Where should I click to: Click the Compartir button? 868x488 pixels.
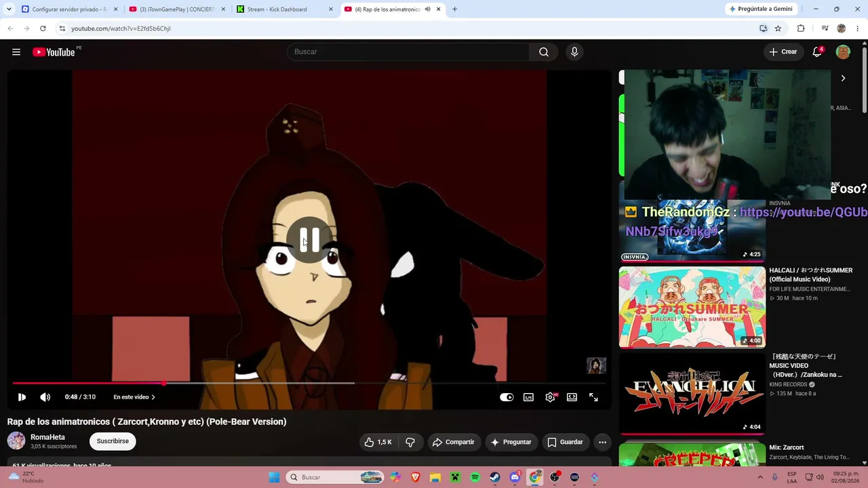click(x=454, y=442)
